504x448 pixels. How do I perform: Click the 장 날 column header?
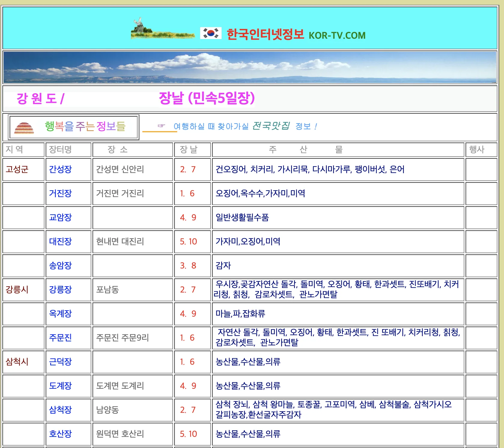[192, 149]
